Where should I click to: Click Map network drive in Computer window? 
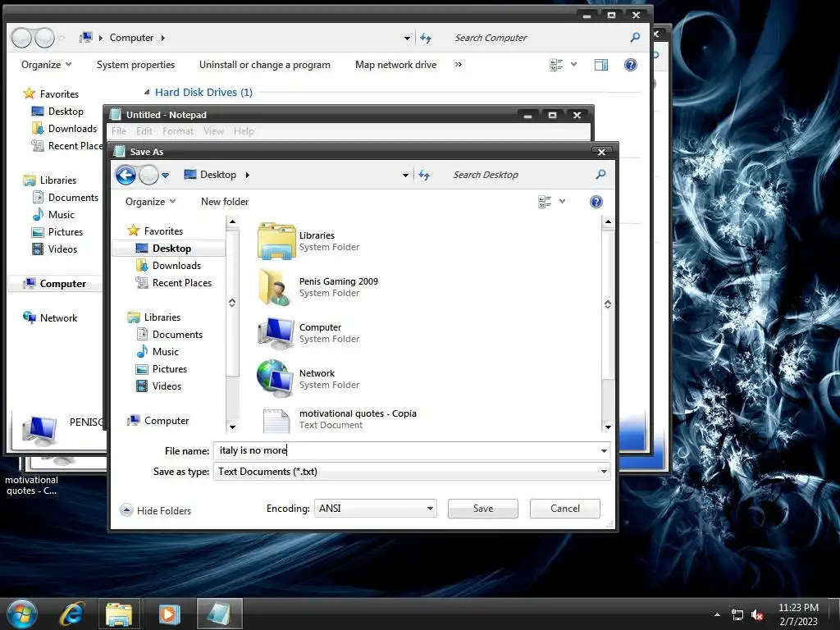coord(395,65)
